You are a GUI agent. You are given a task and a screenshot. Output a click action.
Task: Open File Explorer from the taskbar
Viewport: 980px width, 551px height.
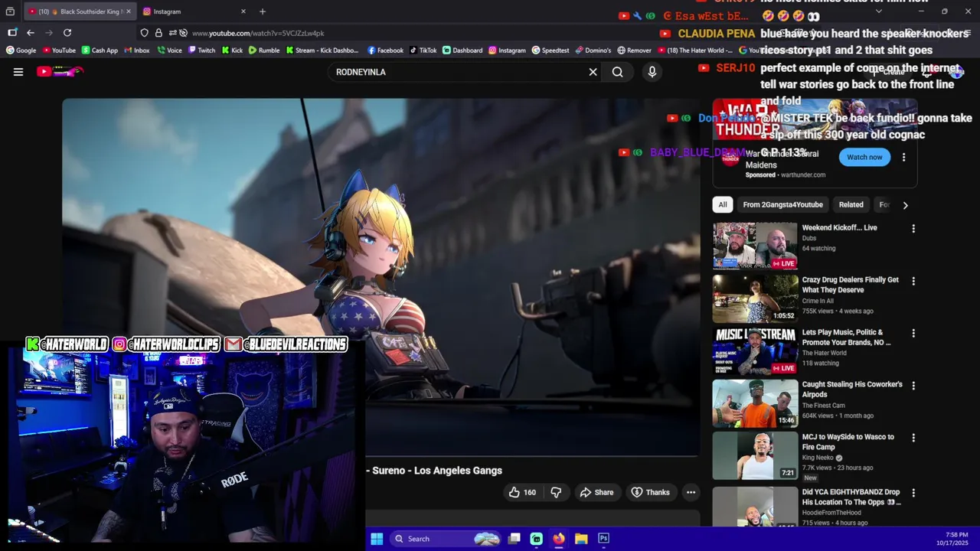coord(581,539)
